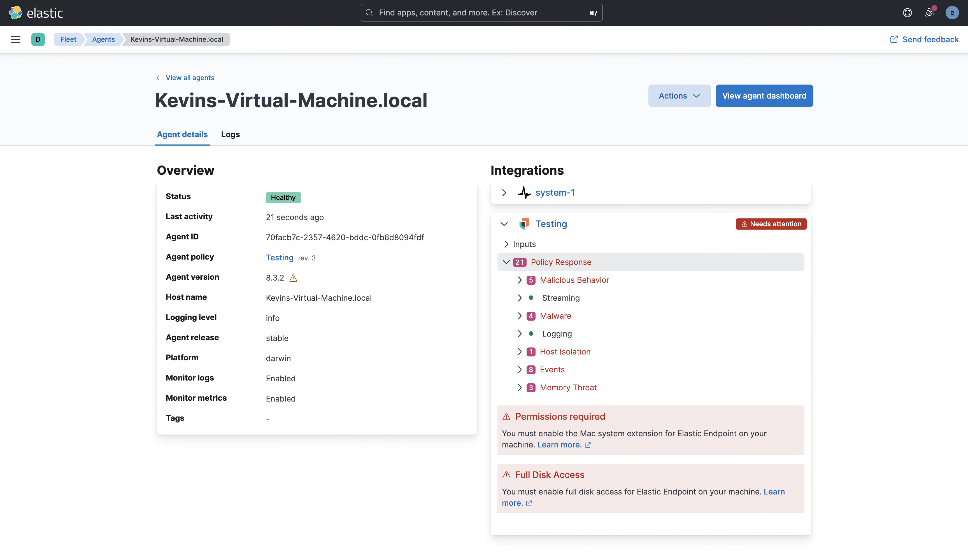Click the Elastic logo icon

[x=15, y=13]
